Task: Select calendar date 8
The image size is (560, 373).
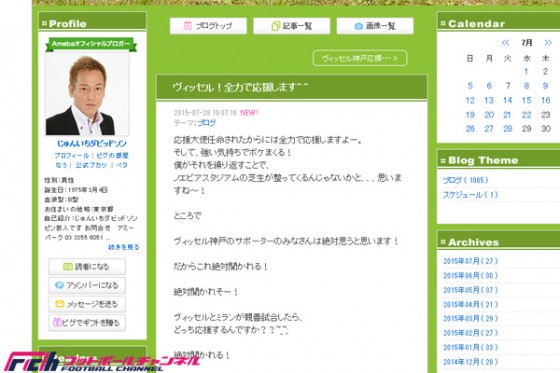Action: pyautogui.click(x=526, y=86)
